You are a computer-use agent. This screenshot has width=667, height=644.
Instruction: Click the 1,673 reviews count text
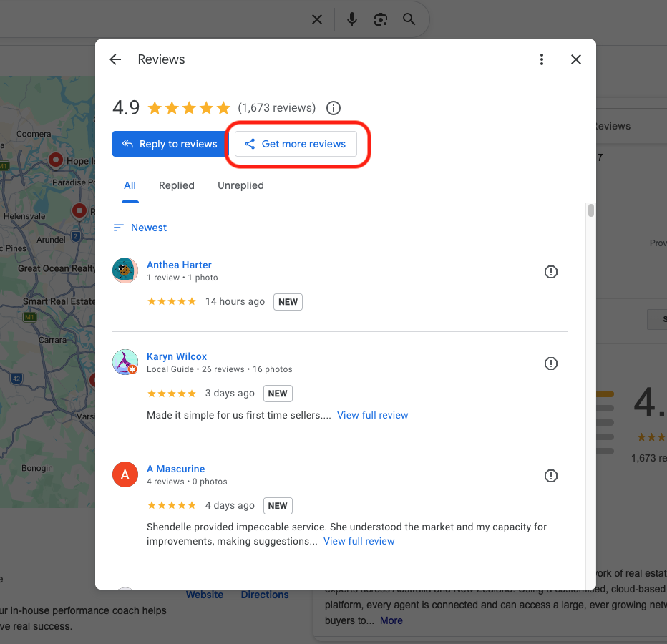tap(276, 108)
